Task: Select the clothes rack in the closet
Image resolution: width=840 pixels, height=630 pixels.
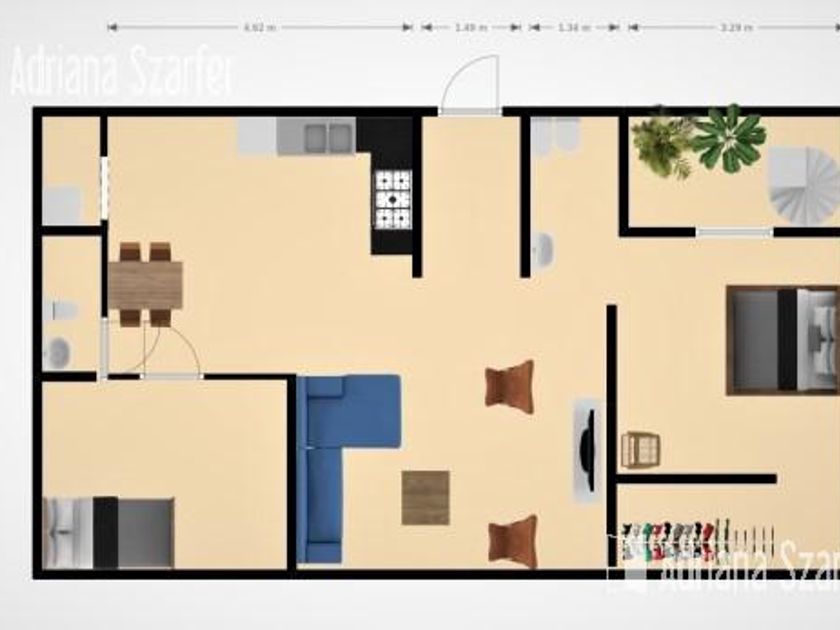Action: coord(698,540)
